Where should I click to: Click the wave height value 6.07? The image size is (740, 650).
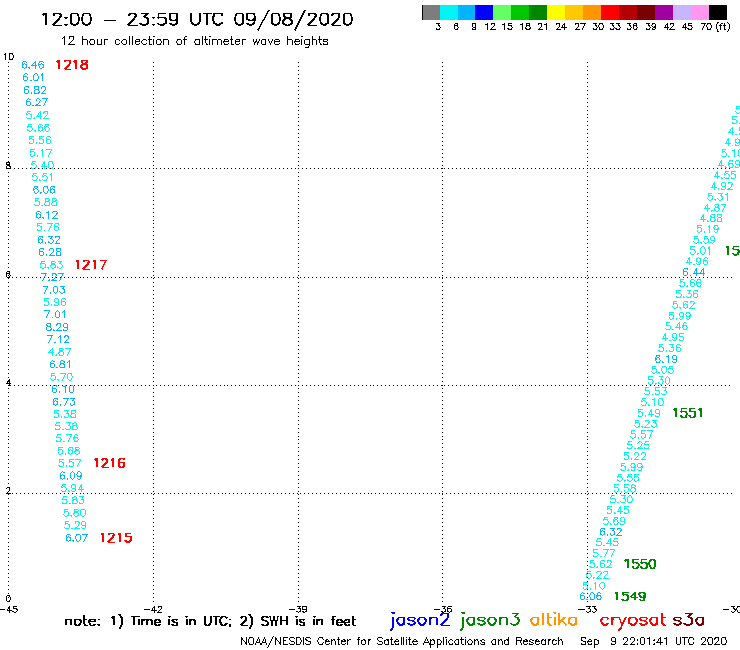76,538
